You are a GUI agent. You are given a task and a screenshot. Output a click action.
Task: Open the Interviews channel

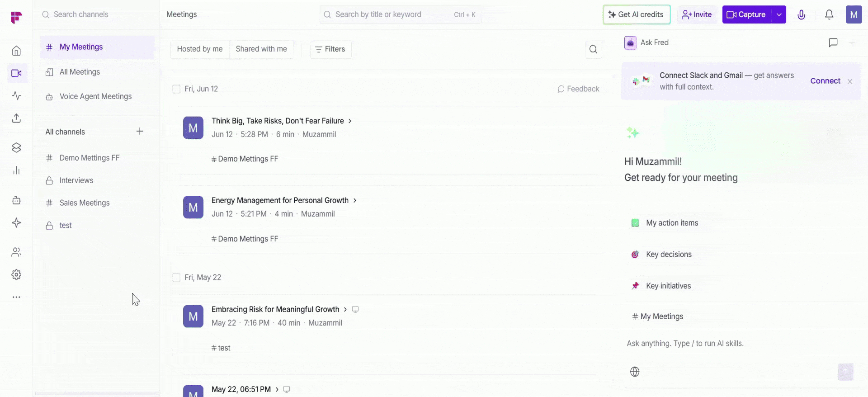tap(97, 180)
